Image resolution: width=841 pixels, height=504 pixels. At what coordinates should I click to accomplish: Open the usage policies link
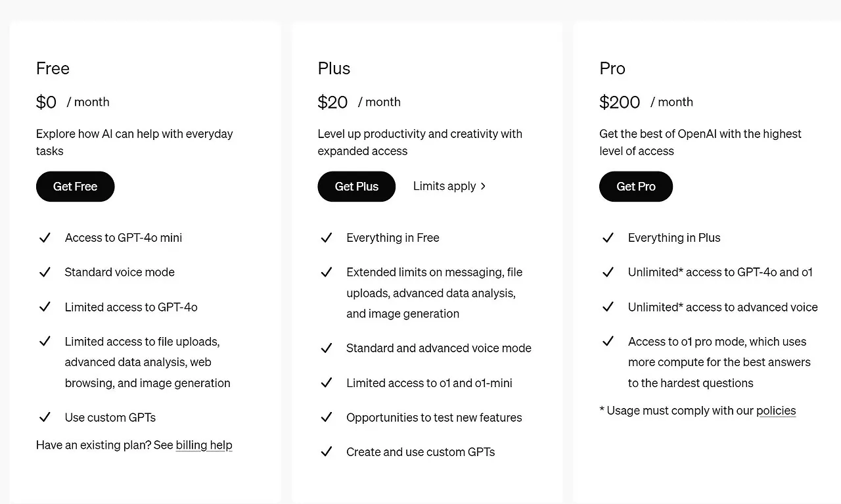pos(776,411)
